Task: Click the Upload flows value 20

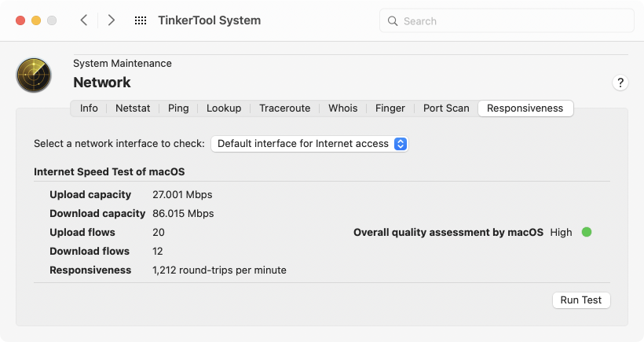Action: pyautogui.click(x=159, y=232)
